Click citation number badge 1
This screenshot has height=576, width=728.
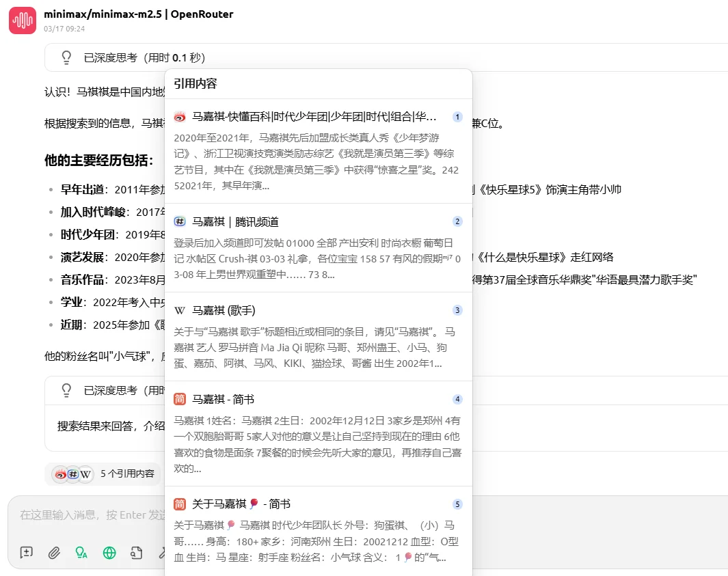coord(457,117)
